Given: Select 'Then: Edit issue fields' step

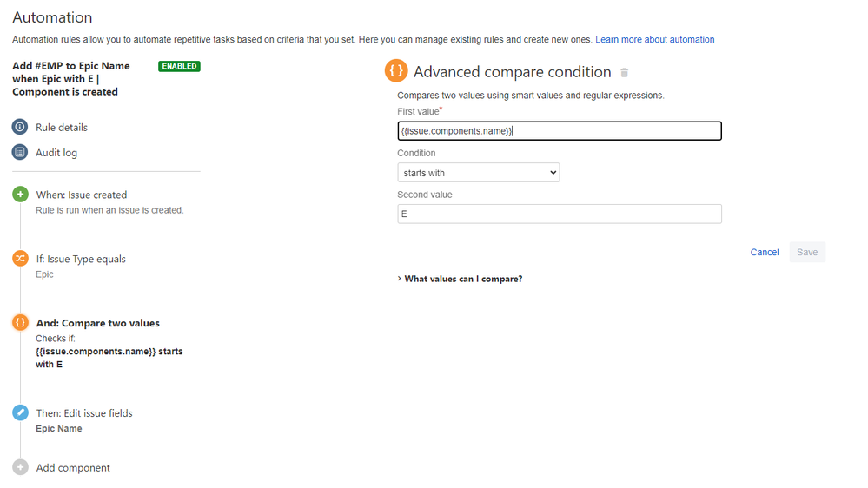Looking at the screenshot, I should click(x=84, y=413).
